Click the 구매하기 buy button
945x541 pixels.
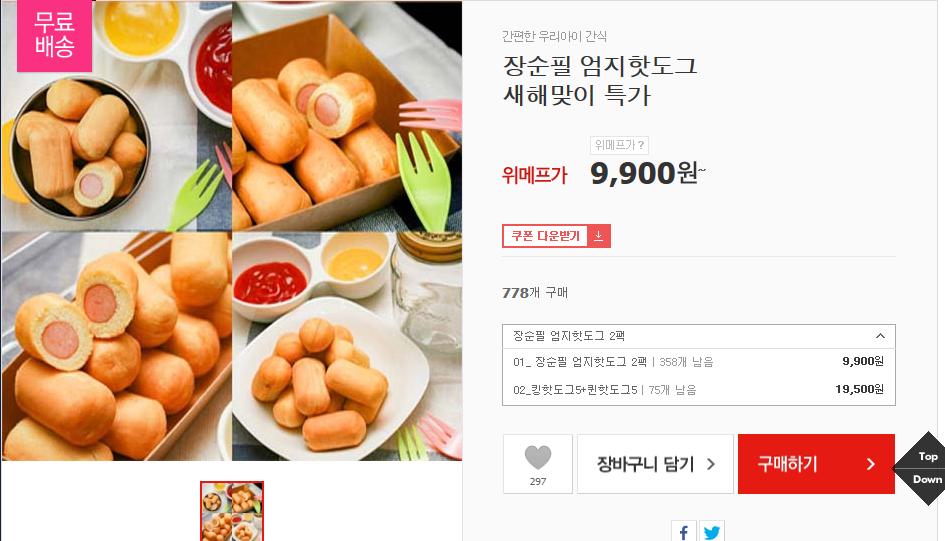[816, 464]
